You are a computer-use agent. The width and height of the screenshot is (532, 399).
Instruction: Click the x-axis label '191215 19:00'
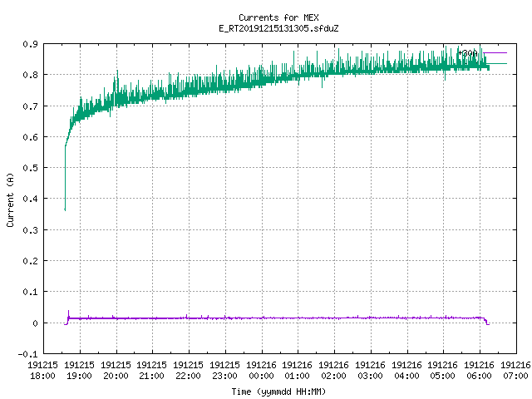coord(80,371)
